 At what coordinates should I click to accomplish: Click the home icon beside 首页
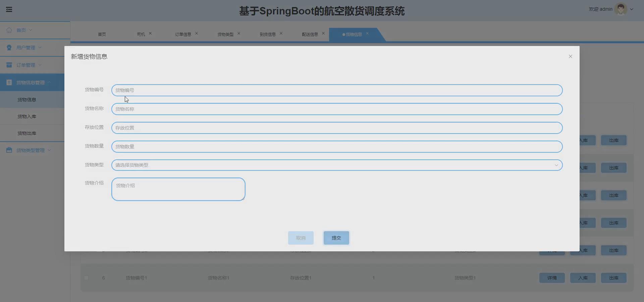(9, 30)
